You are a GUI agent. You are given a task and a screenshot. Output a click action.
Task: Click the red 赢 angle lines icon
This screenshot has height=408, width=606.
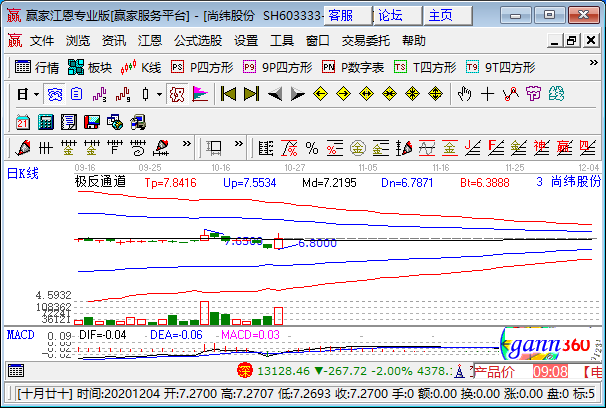click(x=564, y=148)
